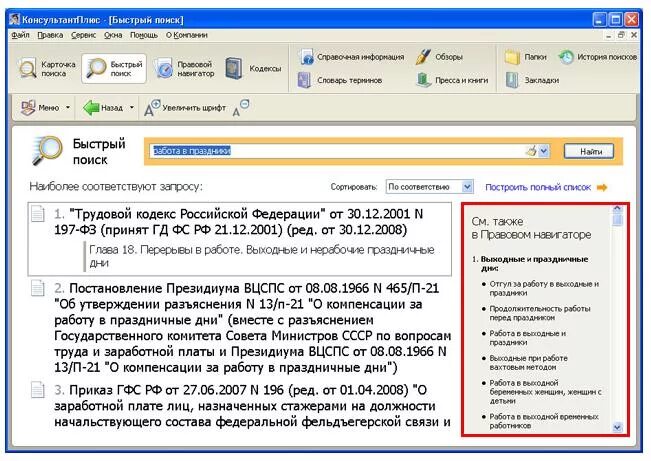This screenshot has height=461, width=651.
Task: Open Работа в выходные и праздники link
Action: point(527,338)
